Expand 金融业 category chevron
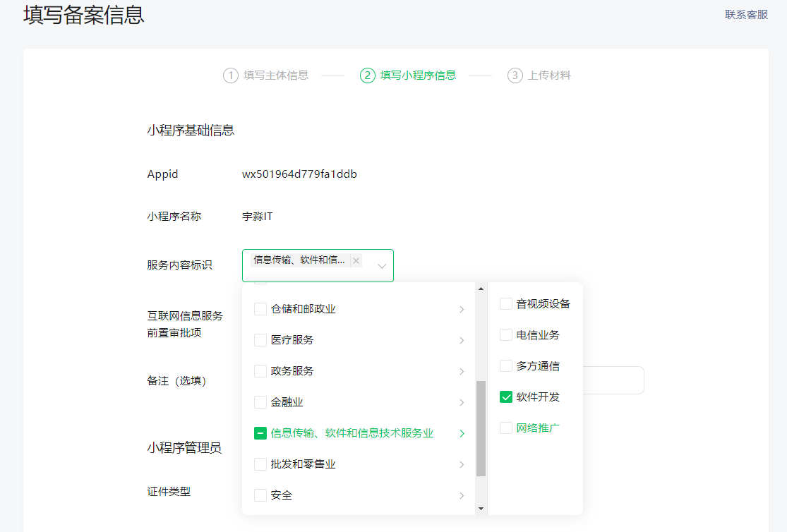Image resolution: width=787 pixels, height=532 pixels. point(462,403)
